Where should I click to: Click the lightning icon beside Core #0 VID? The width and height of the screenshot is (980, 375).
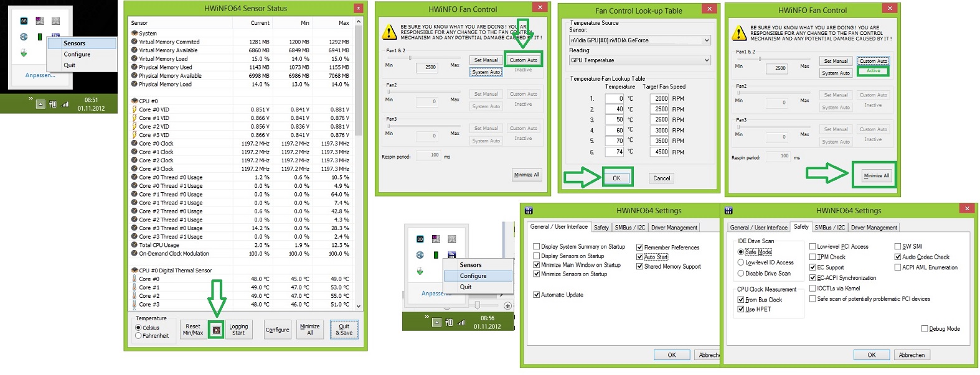[x=134, y=109]
